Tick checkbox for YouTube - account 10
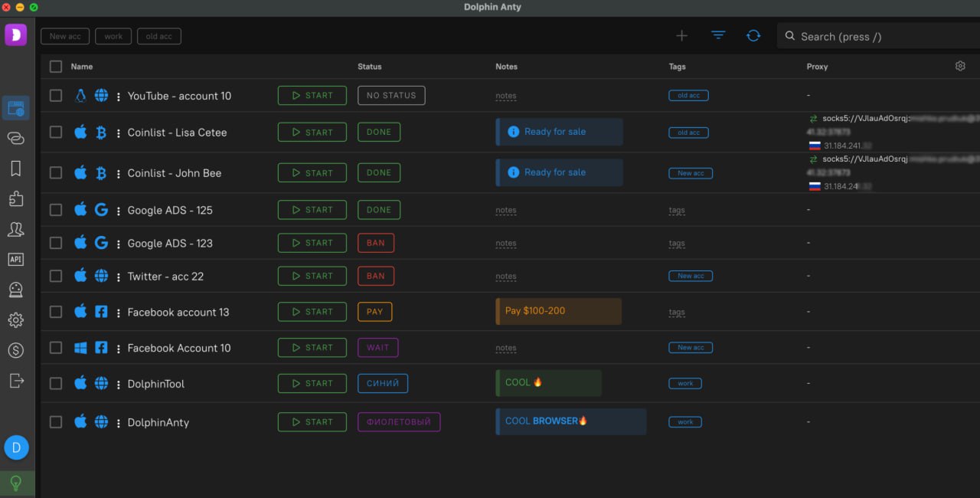 pyautogui.click(x=56, y=96)
